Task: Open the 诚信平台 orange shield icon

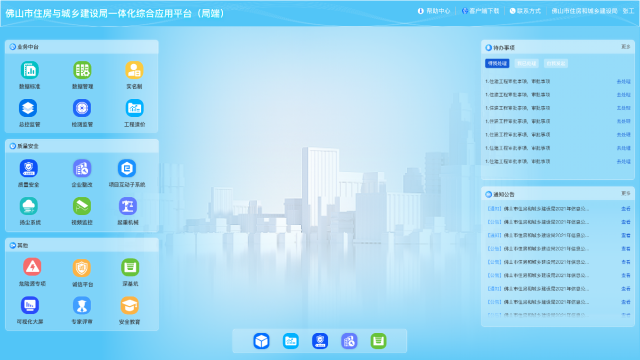Action: click(x=82, y=268)
